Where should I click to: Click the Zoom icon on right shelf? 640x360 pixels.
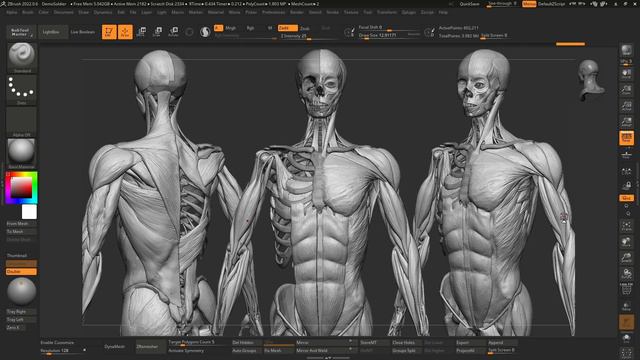pyautogui.click(x=627, y=89)
